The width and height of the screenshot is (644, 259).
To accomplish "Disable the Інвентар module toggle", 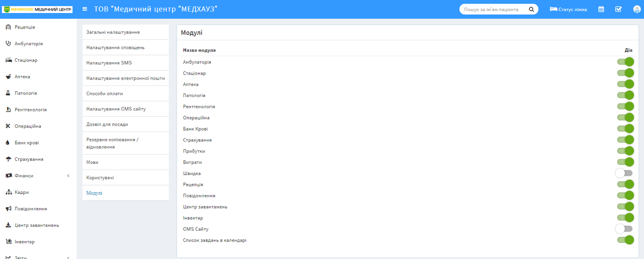I will [x=625, y=218].
